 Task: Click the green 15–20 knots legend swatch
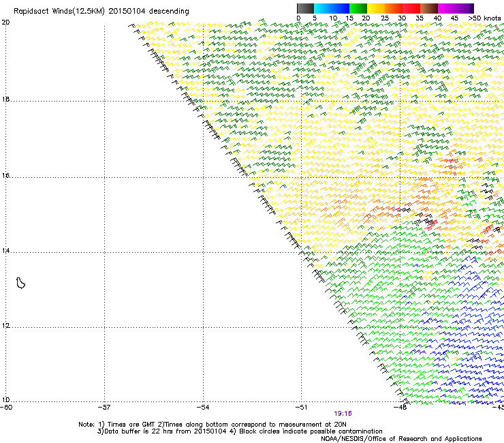tap(358, 8)
